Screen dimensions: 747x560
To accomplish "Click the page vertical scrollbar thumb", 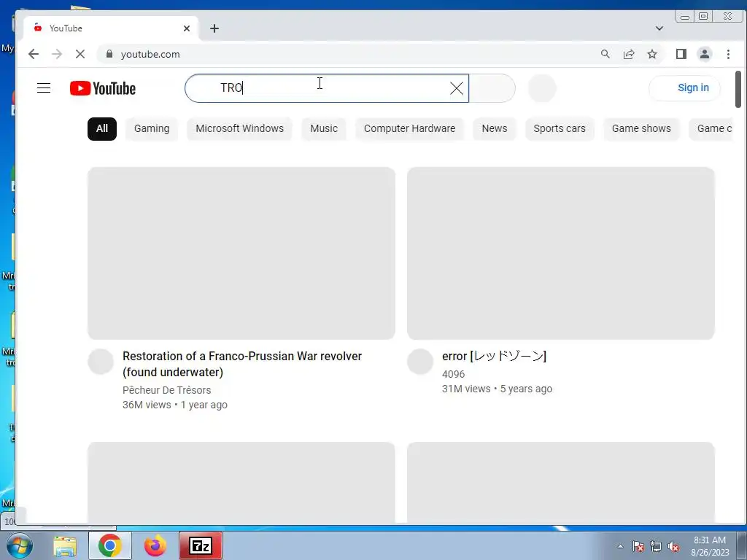I will tap(738, 89).
